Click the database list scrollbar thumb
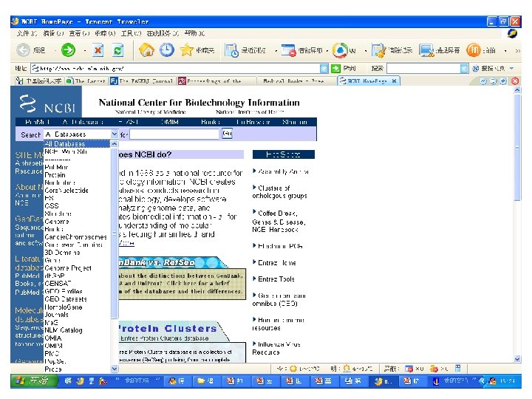The image size is (532, 399). (115, 233)
